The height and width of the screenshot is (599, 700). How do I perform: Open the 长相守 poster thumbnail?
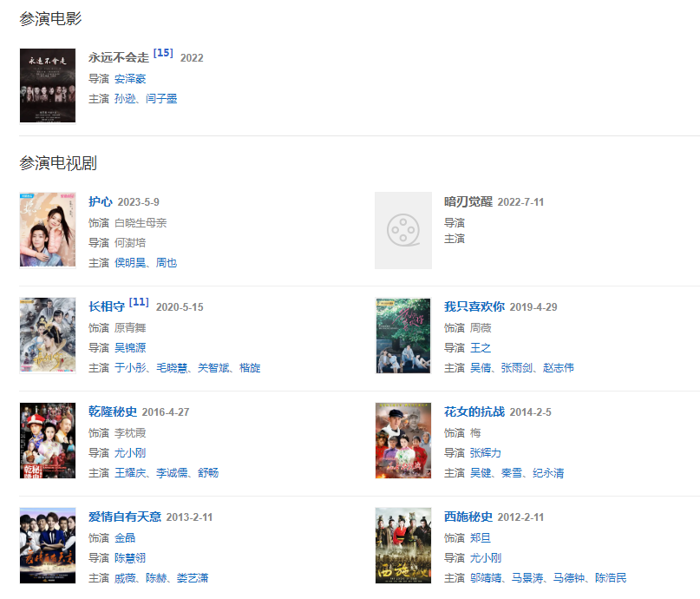48,335
